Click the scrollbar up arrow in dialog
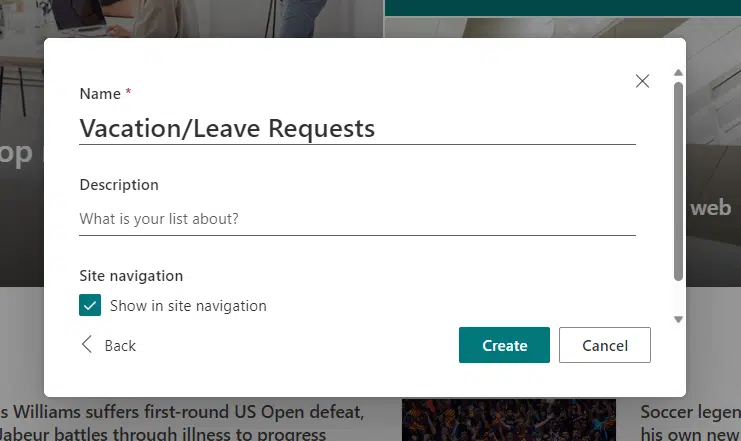This screenshot has width=741, height=441. coord(678,72)
